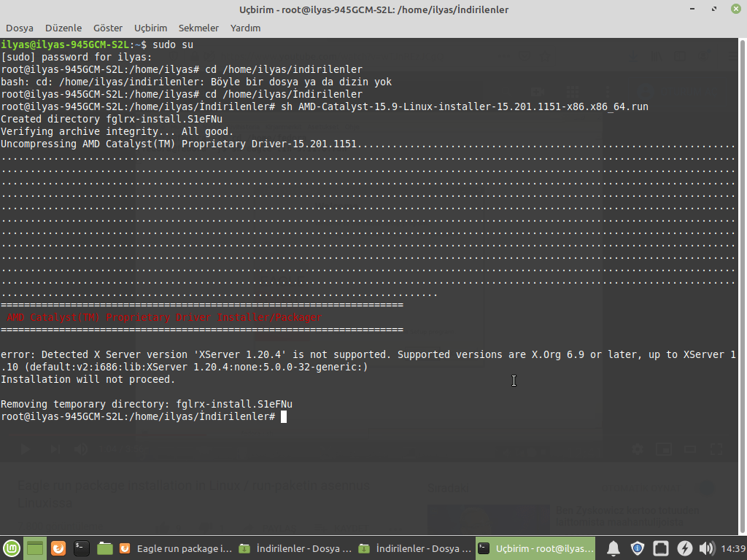Click the 'Removing temporary directory' line
This screenshot has height=560, width=747.
147,404
